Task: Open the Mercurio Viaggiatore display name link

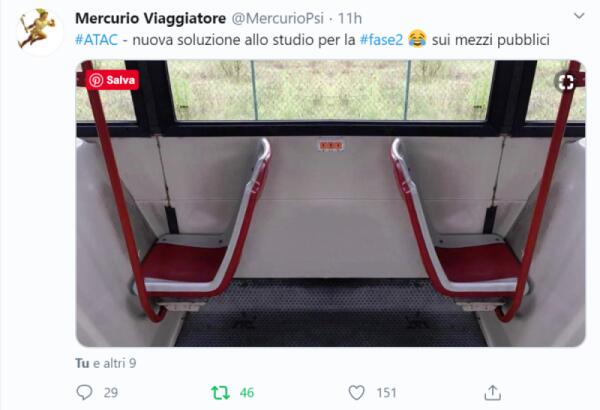Action: 150,18
